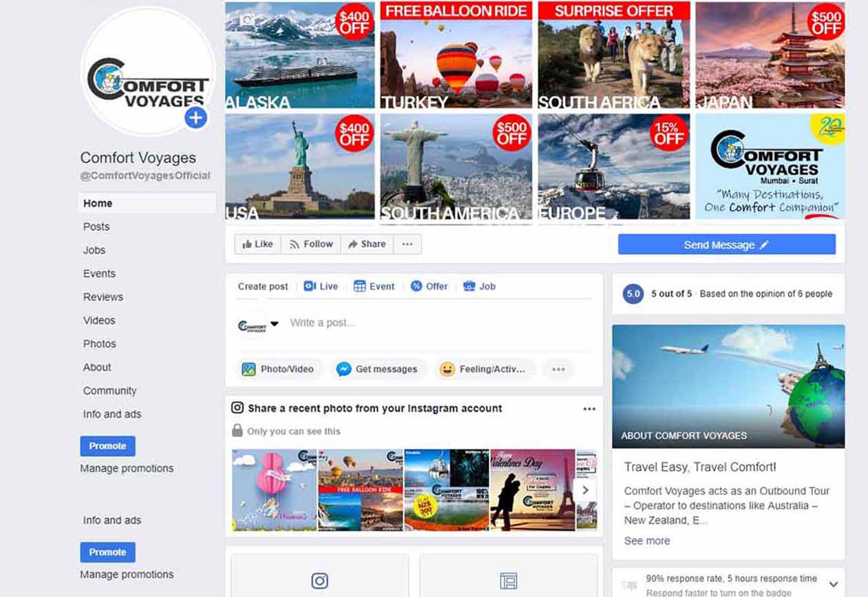Open the Comfort Voyages Mumbai Surat logo tile
This screenshot has width=868, height=597.
pyautogui.click(x=770, y=167)
